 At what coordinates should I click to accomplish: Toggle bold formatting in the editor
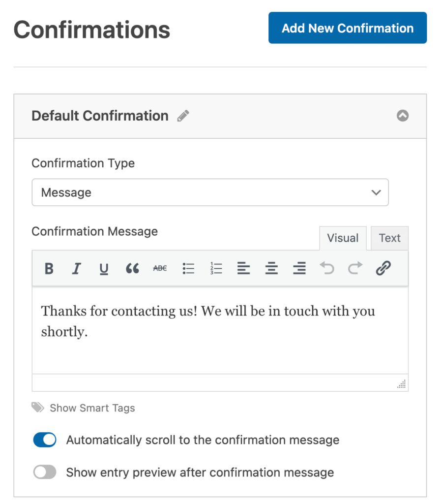49,268
